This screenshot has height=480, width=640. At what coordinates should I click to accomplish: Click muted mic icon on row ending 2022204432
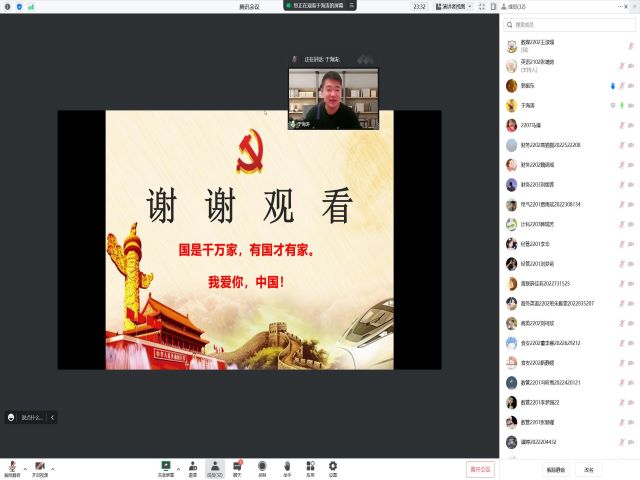tap(622, 442)
